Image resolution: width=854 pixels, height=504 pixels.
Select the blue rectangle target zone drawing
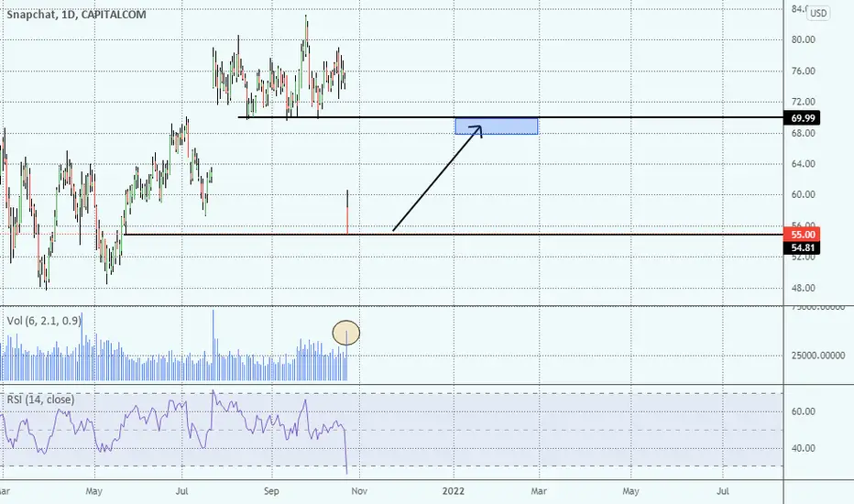[497, 126]
